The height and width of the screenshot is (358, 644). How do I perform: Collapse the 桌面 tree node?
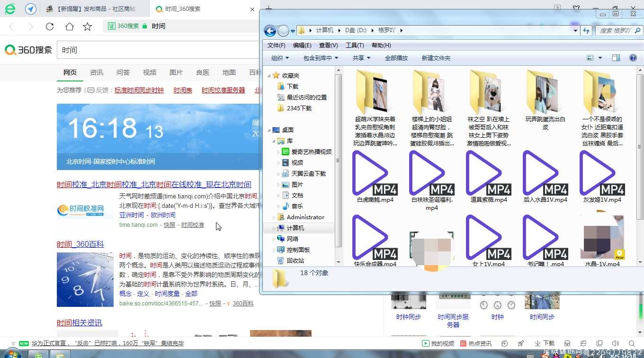click(x=269, y=130)
